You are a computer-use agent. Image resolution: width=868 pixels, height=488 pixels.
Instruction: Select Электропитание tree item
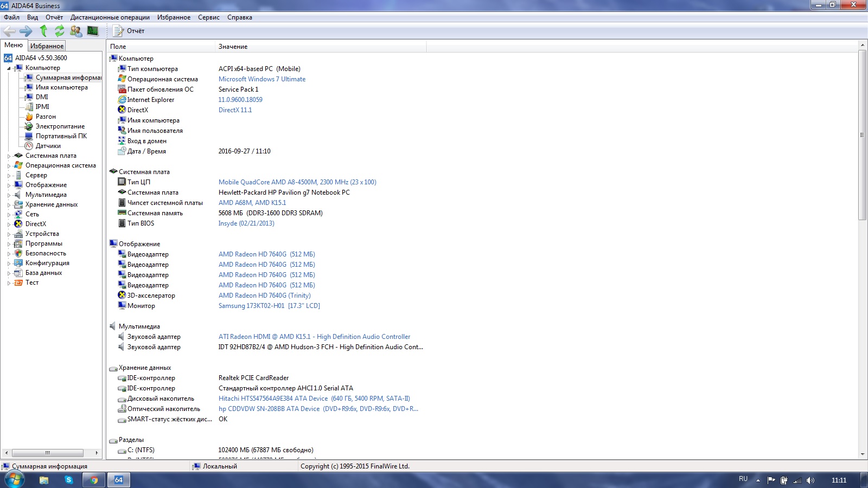point(60,126)
